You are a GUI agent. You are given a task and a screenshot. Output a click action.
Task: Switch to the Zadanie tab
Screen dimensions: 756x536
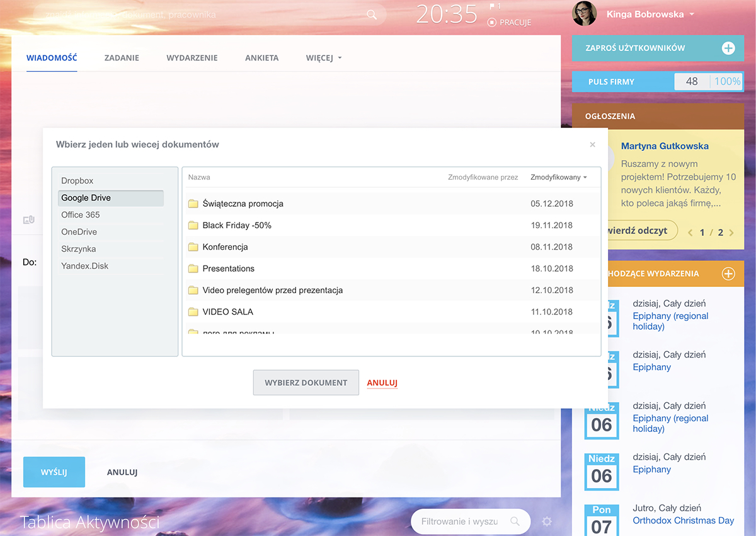(x=122, y=58)
